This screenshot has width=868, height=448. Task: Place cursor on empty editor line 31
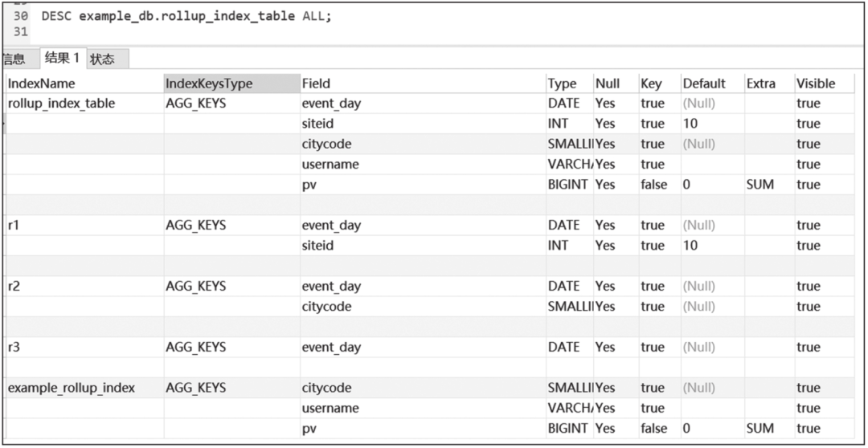[x=241, y=31]
